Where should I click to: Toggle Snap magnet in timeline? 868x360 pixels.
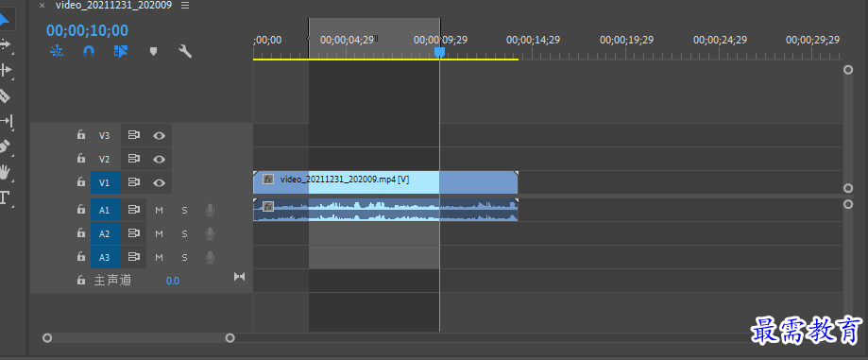point(89,51)
